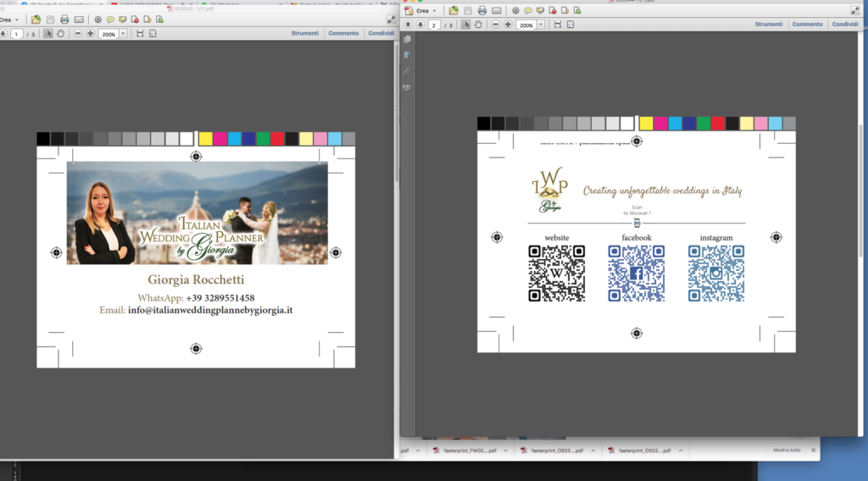Email the PDF from right window toolbar
Image resolution: width=868 pixels, height=481 pixels.
click(x=497, y=10)
